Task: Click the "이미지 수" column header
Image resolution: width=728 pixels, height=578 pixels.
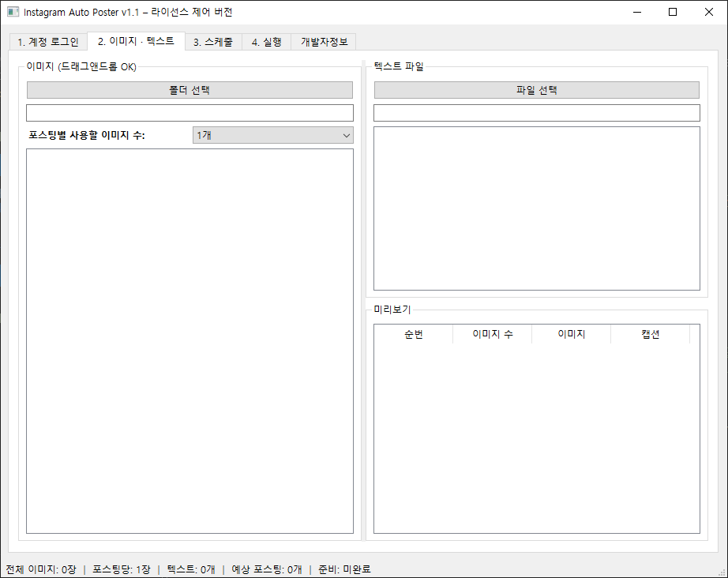Action: coord(491,333)
